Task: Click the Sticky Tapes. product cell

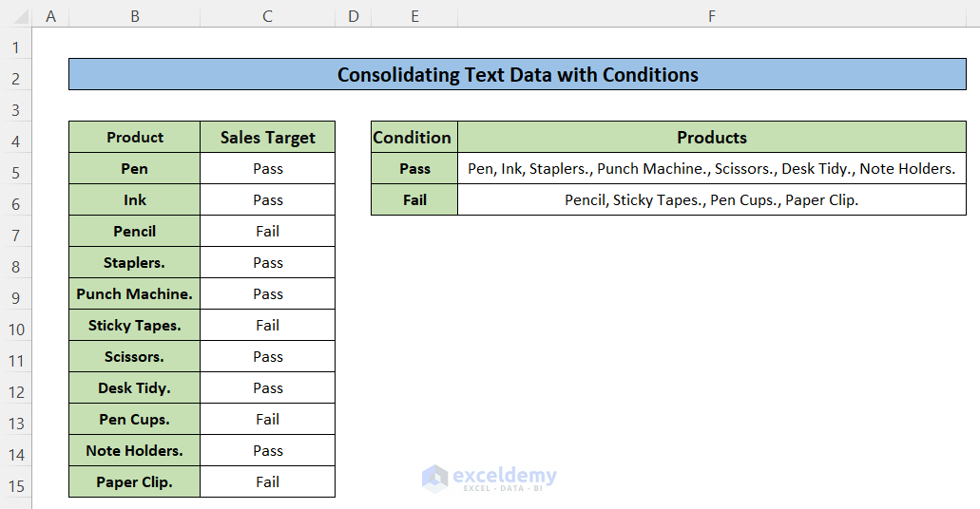Action: [134, 325]
